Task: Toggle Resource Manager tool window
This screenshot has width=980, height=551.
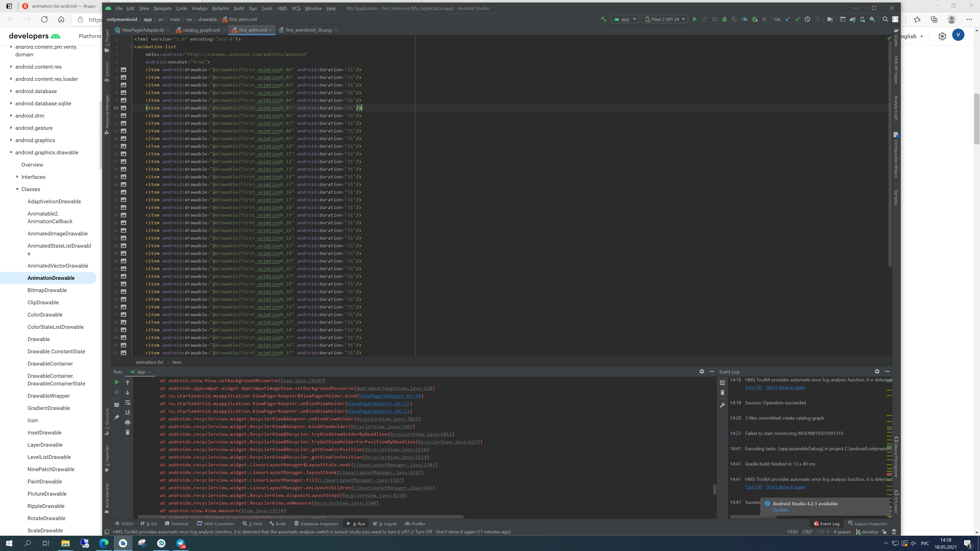Action: pos(107,115)
